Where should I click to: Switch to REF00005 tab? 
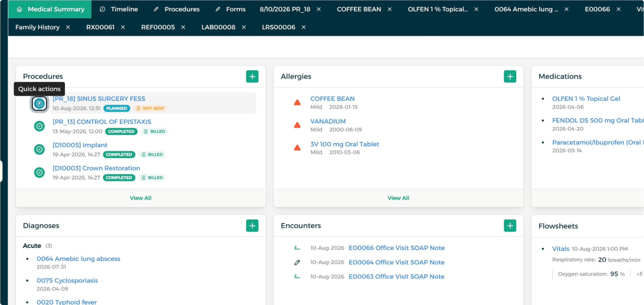pyautogui.click(x=158, y=27)
